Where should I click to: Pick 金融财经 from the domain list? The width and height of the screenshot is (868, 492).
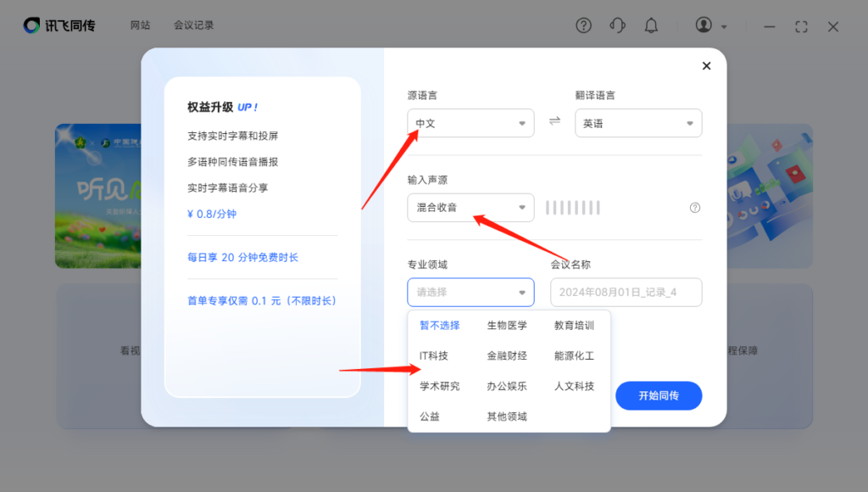pyautogui.click(x=507, y=355)
